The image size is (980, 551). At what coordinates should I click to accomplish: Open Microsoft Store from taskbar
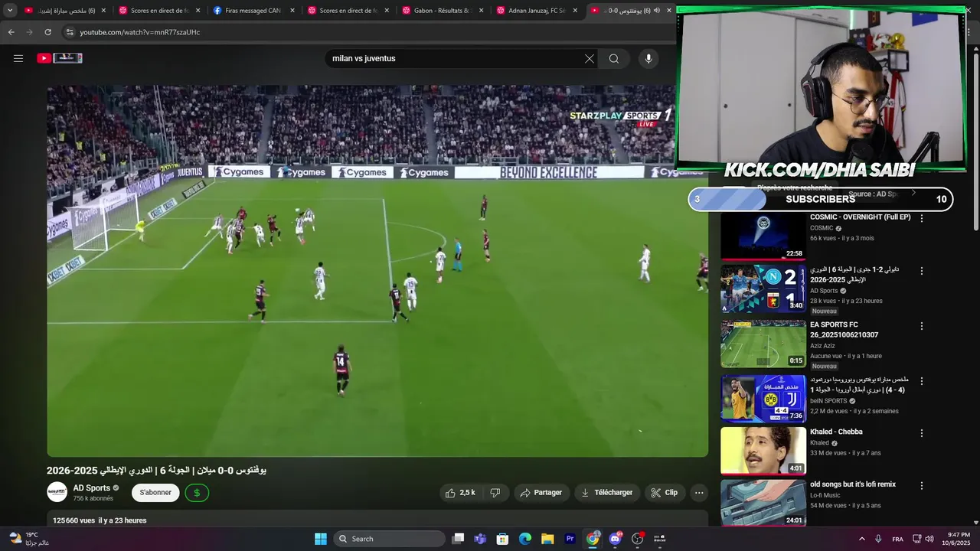coord(502,539)
